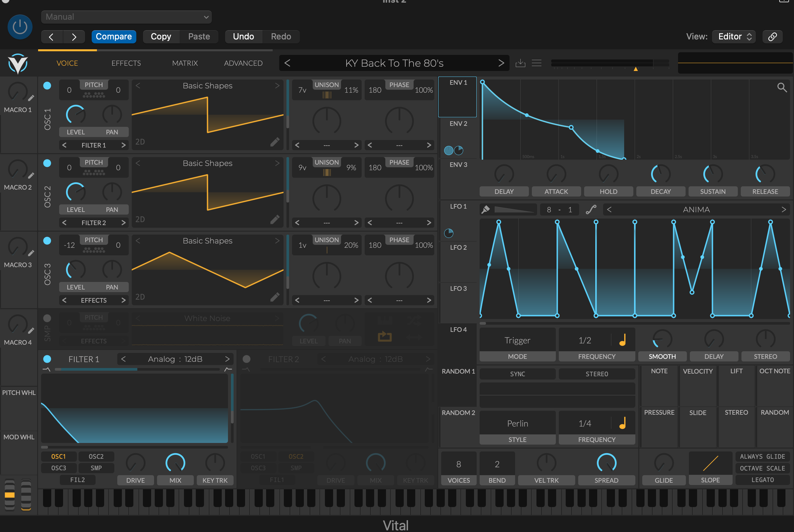This screenshot has height=532, width=794.
Task: Edit the OSC 3 wavetable with the pencil icon
Action: click(275, 297)
